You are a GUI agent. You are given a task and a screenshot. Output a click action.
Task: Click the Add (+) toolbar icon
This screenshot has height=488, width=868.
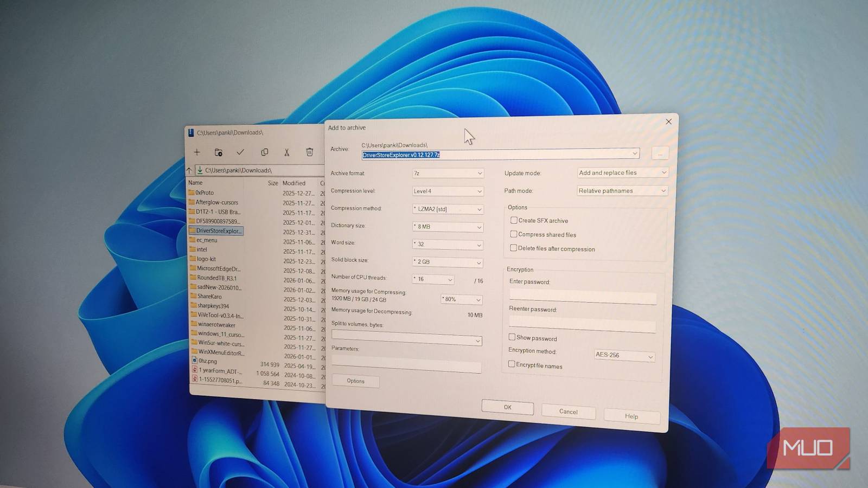[x=197, y=152]
